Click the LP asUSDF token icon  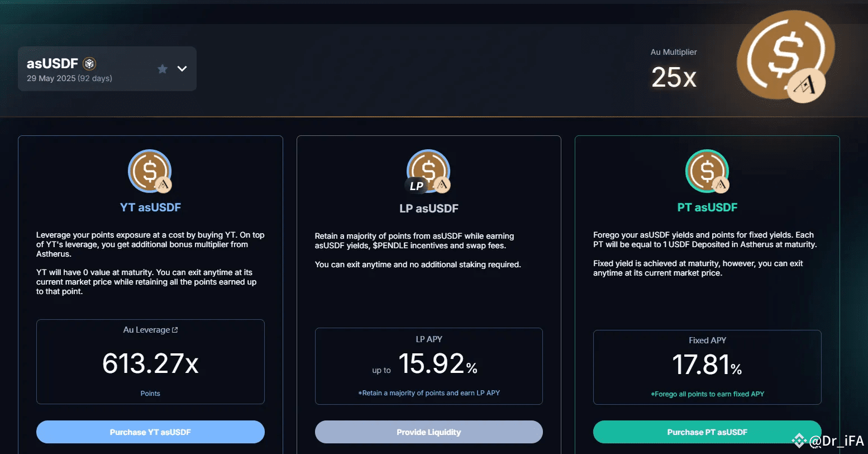428,171
